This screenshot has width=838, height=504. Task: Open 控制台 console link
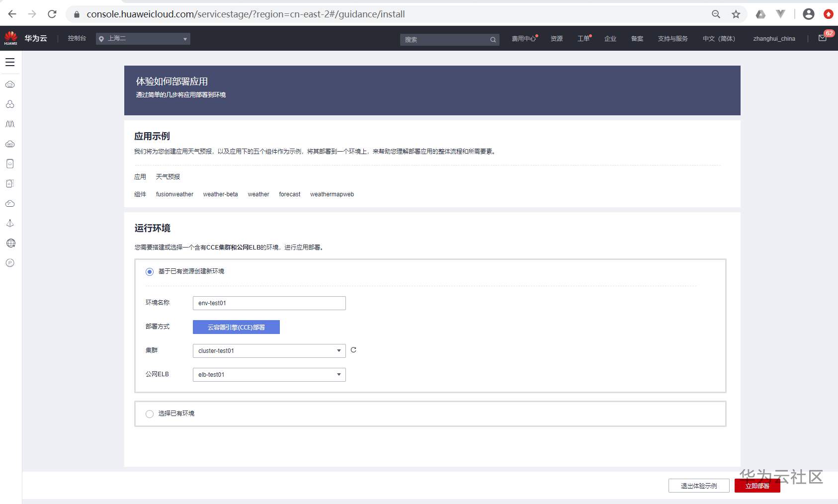click(x=77, y=38)
